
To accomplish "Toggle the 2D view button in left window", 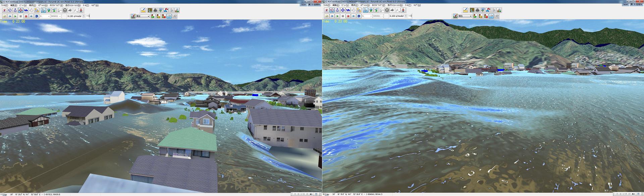I will pyautogui.click(x=174, y=16).
